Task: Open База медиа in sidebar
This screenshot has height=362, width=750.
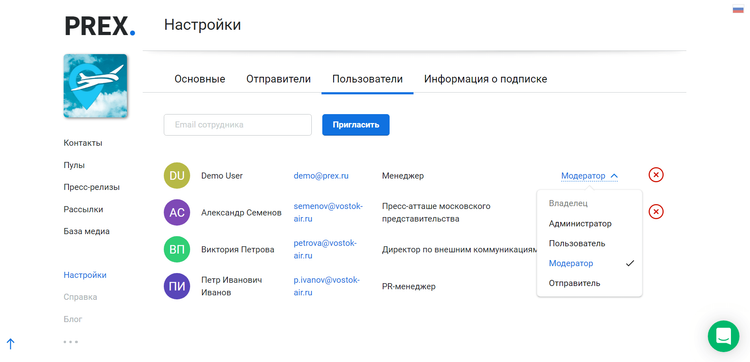Action: 87,231
